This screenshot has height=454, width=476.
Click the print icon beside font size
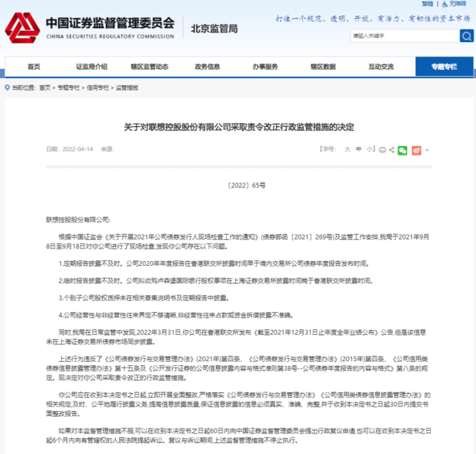coord(383,149)
